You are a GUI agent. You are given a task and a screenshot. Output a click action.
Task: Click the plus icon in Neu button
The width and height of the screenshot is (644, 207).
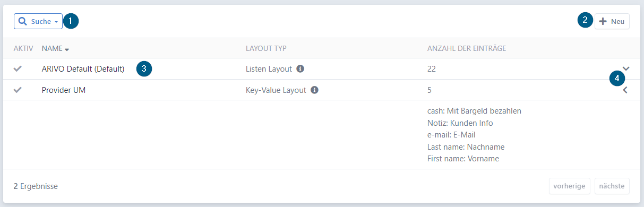point(603,21)
